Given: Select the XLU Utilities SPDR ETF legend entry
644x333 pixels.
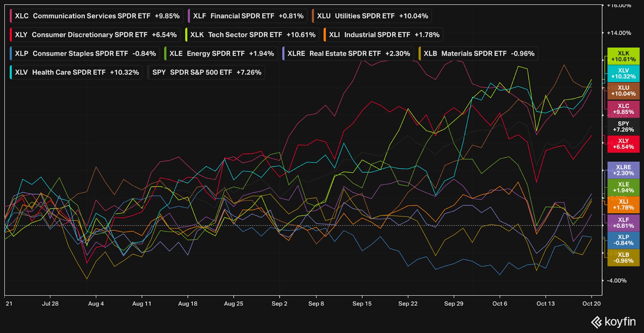Looking at the screenshot, I should (x=372, y=16).
